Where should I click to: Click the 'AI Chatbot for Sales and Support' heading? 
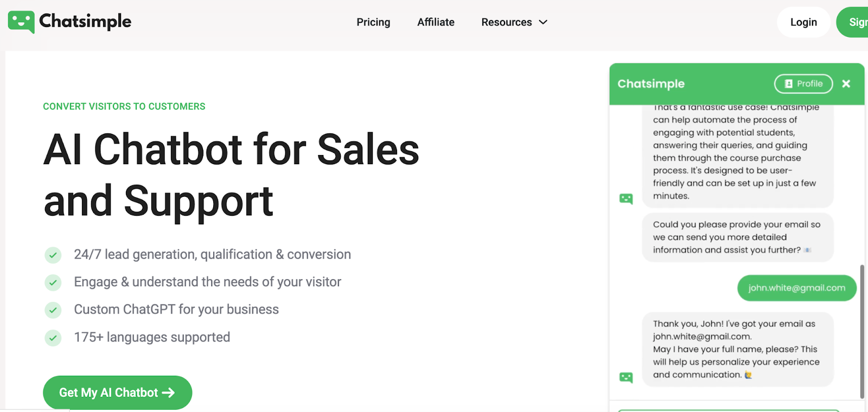[x=232, y=175]
